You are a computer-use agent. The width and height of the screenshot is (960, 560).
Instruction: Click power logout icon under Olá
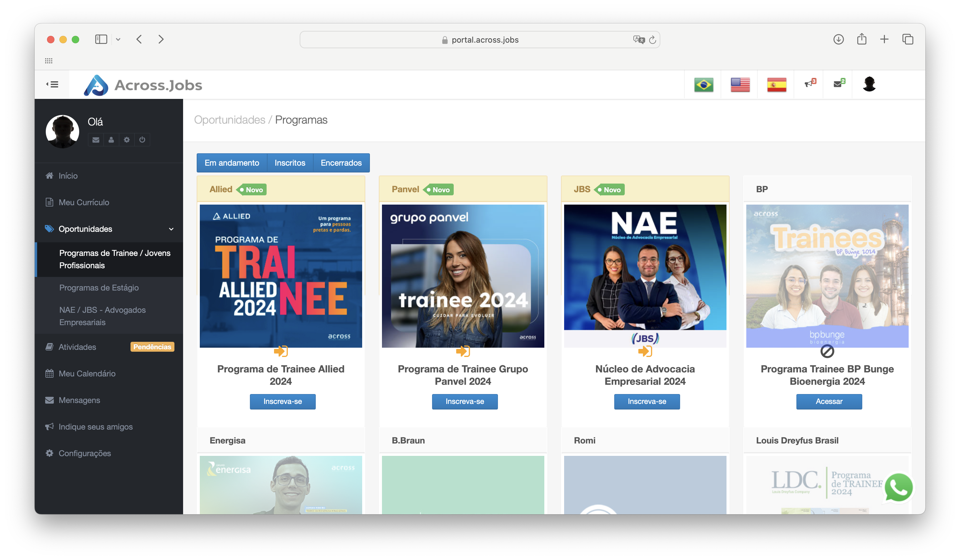click(x=142, y=140)
